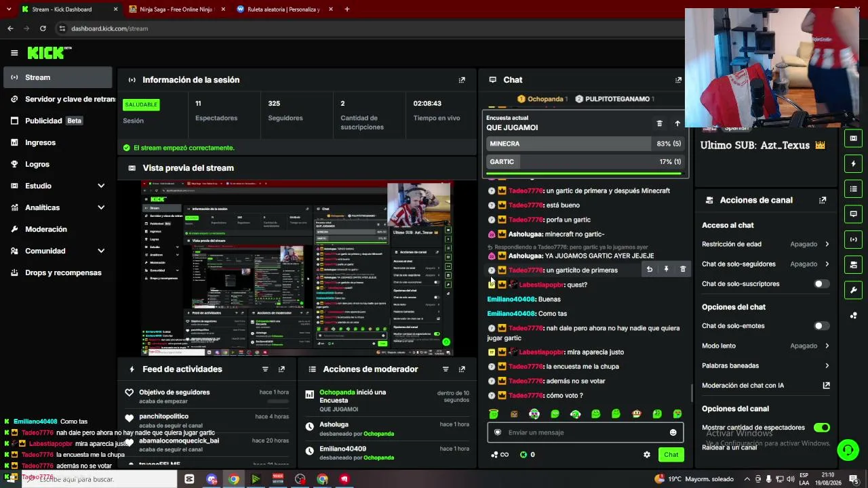
Task: Go to Moderación in the sidebar
Action: point(58,229)
